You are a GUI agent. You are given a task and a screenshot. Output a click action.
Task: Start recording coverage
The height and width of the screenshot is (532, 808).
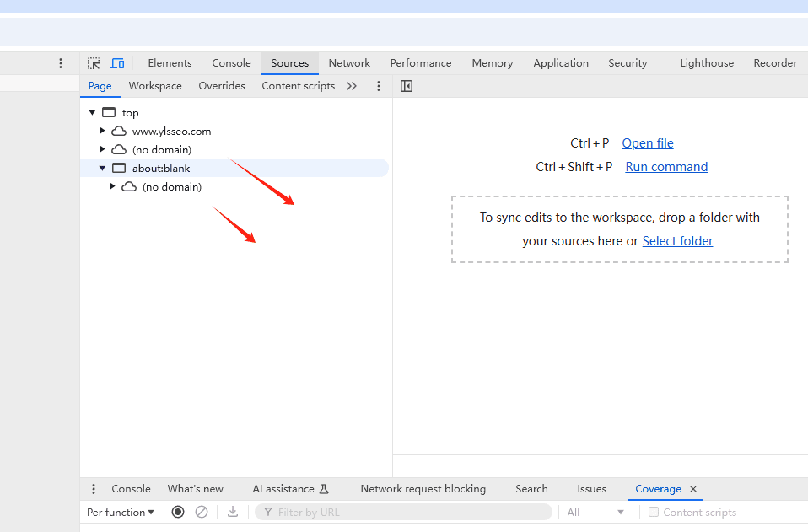click(x=178, y=512)
